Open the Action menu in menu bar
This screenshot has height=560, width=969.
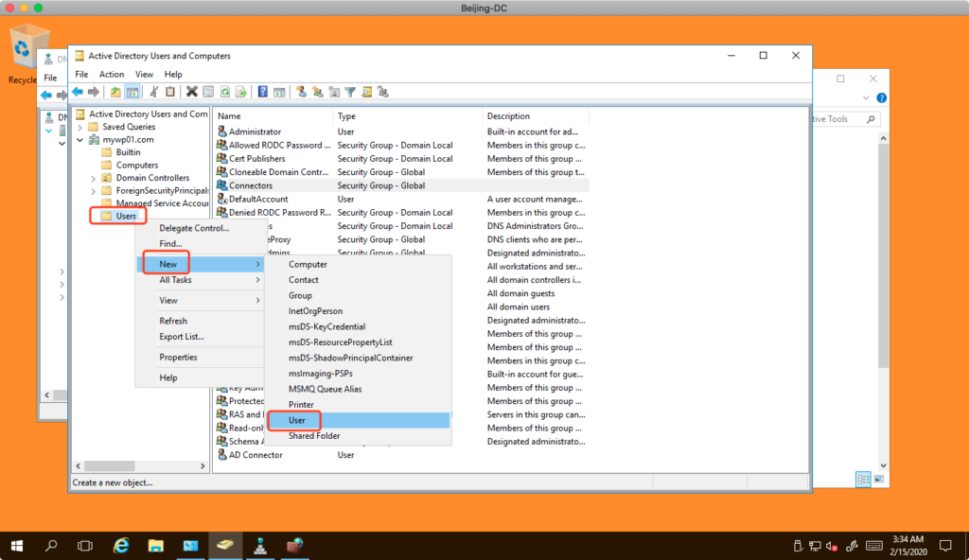point(112,74)
